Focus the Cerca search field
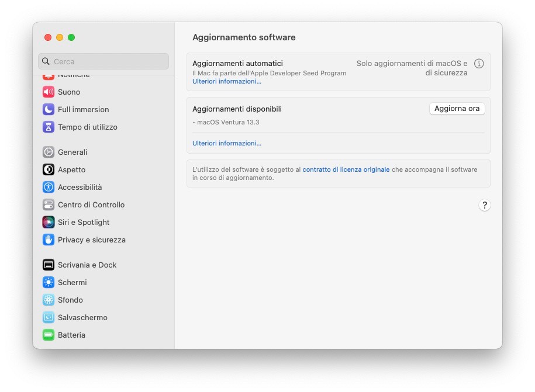 [x=103, y=61]
